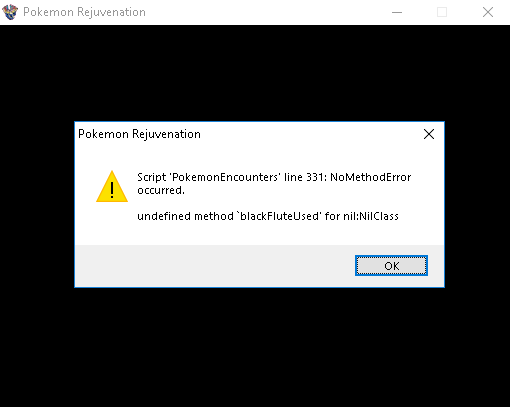Click the yellow warning triangle icon
Viewport: 510px width, 407px height.
(112, 186)
